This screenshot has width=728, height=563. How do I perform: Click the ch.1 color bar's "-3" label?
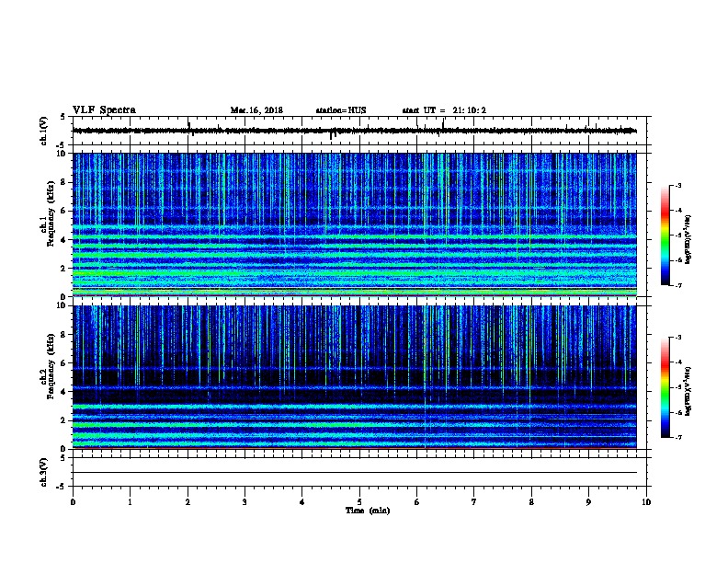(677, 186)
